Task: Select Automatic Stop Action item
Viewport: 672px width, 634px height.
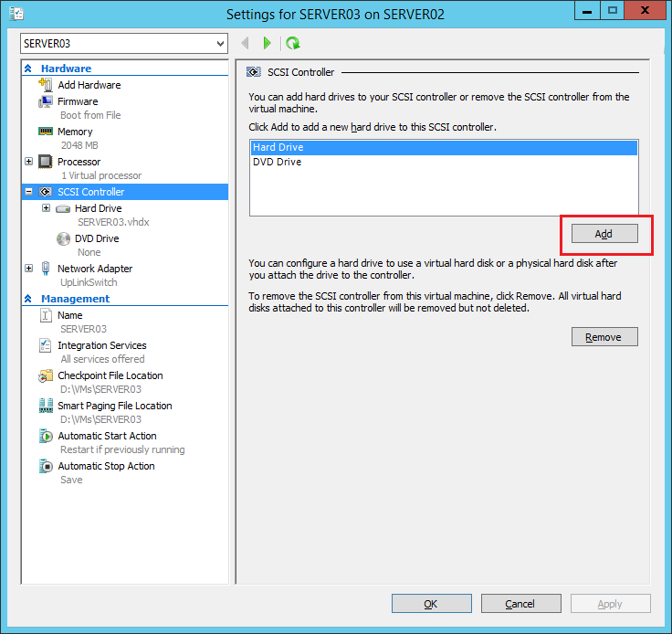Action: 106,466
